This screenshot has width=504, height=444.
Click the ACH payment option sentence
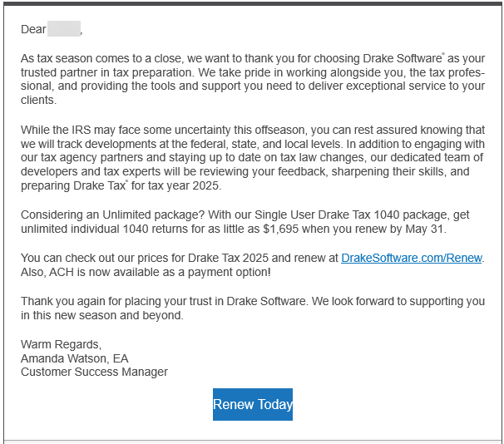pyautogui.click(x=146, y=272)
